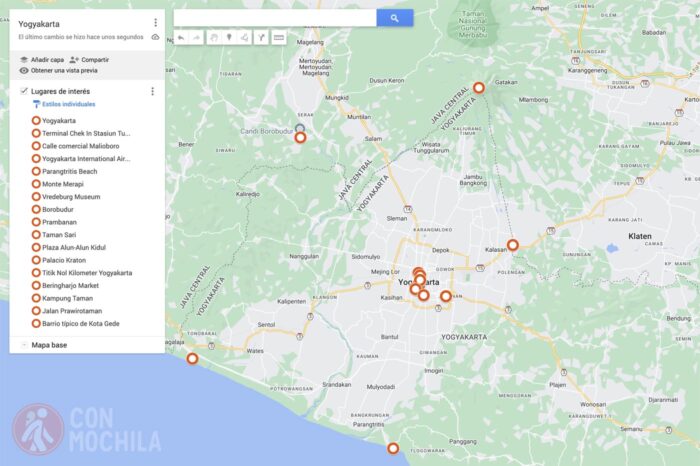Click the coastal marker below Parangtritis
The height and width of the screenshot is (466, 700).
click(x=393, y=448)
